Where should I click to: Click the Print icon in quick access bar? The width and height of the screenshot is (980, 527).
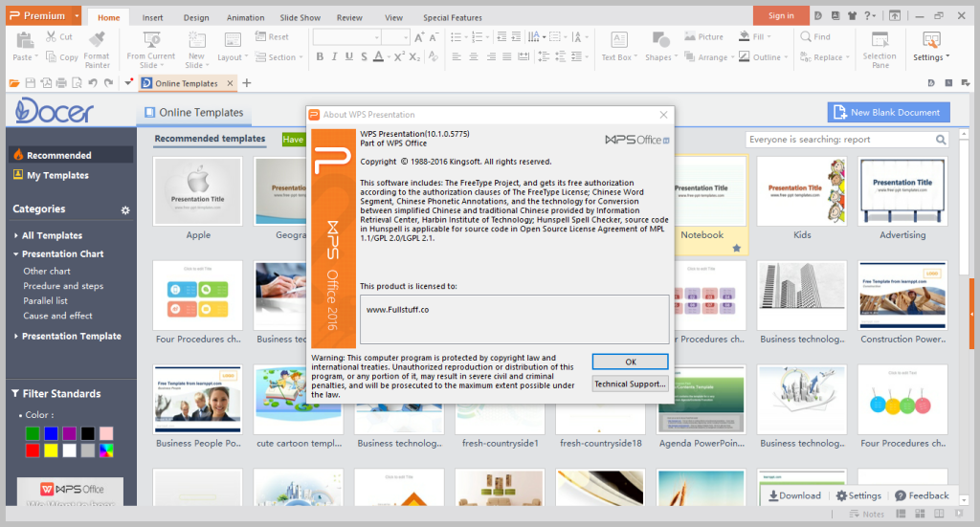[61, 83]
